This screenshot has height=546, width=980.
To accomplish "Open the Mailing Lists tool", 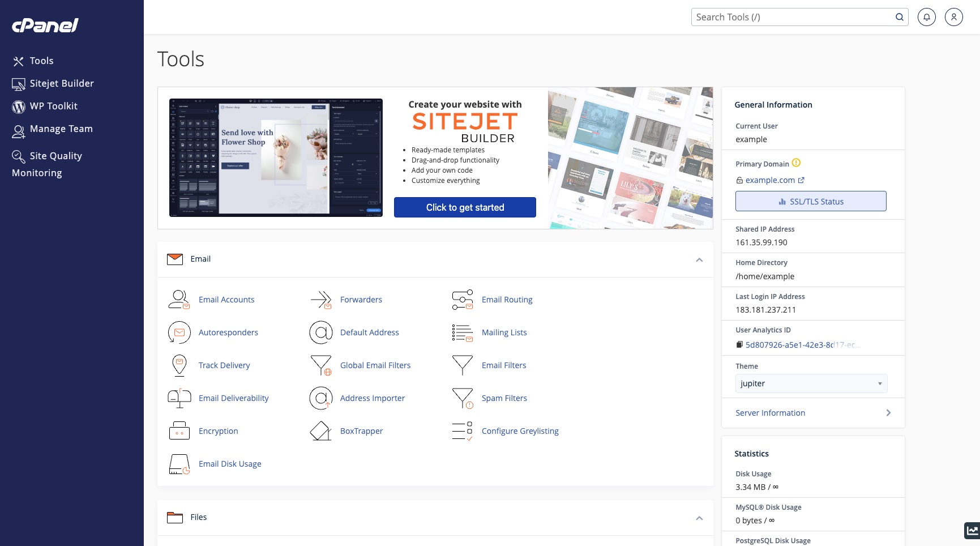I will 504,332.
